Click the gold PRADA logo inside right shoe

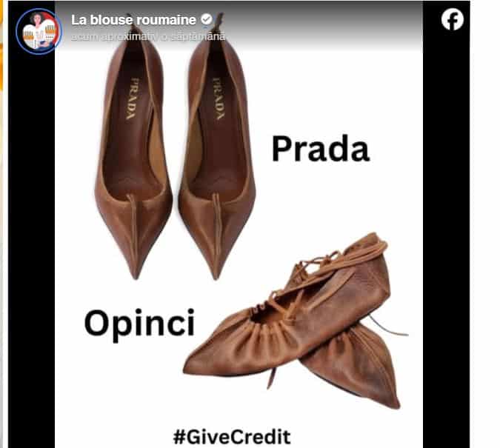[219, 98]
